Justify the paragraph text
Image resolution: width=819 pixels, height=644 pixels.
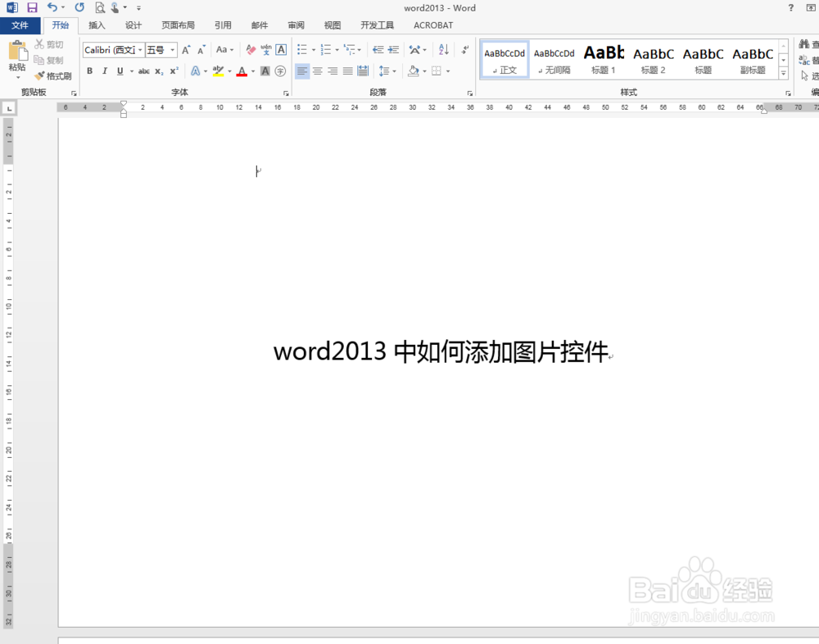(348, 71)
